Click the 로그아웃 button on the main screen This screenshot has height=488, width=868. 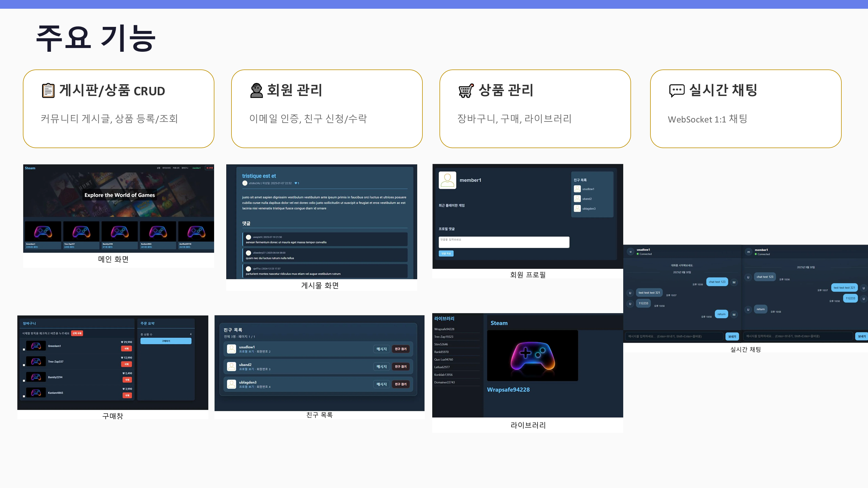point(209,168)
